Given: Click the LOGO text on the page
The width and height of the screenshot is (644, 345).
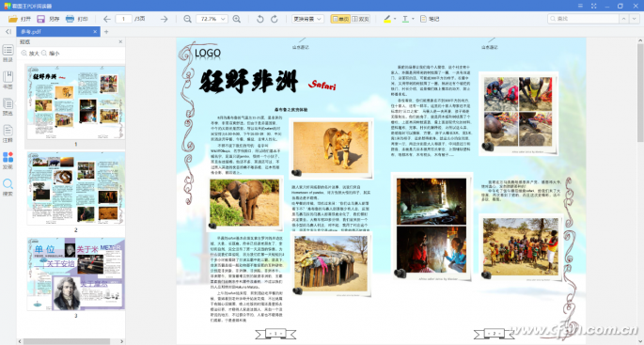Looking at the screenshot, I should [x=208, y=53].
